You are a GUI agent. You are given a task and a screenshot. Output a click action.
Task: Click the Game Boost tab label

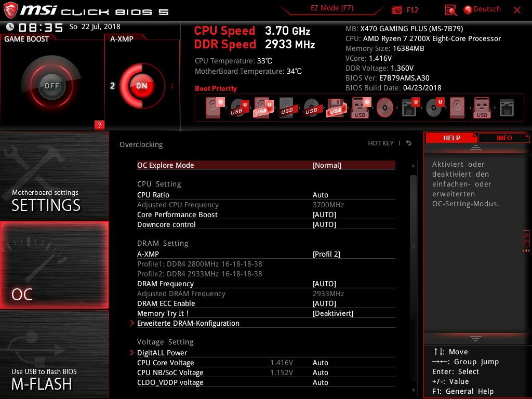(x=26, y=39)
